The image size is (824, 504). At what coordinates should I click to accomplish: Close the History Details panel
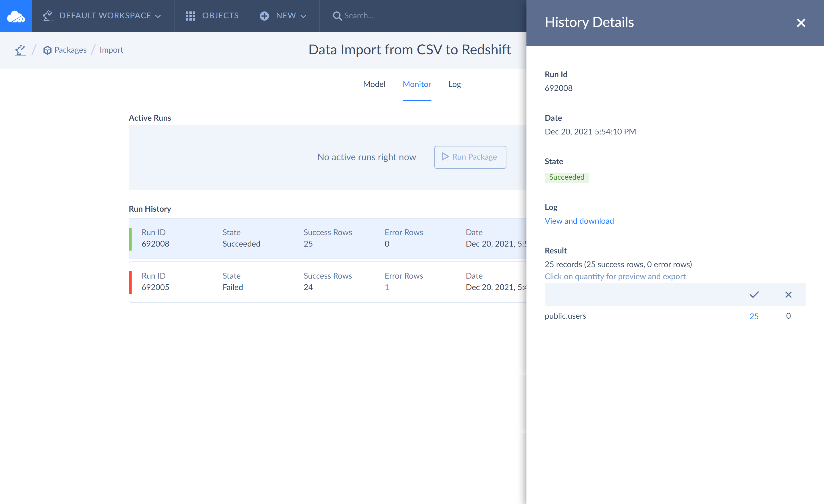pyautogui.click(x=801, y=23)
